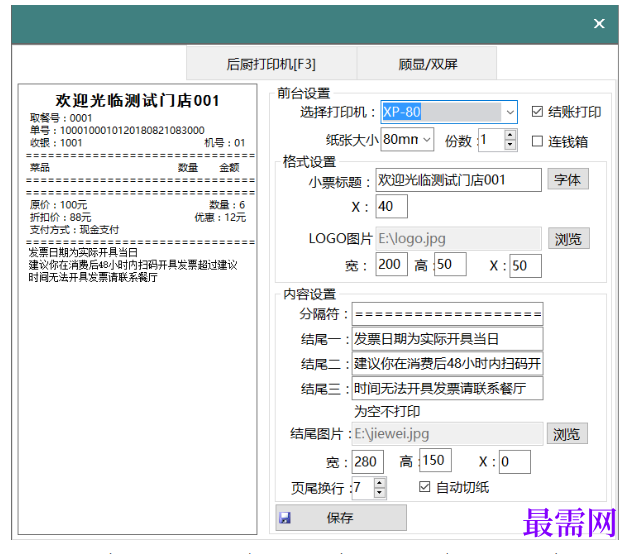Click 浏览 next to LOGO图片
Screen dimensions: 635x554
point(569,239)
